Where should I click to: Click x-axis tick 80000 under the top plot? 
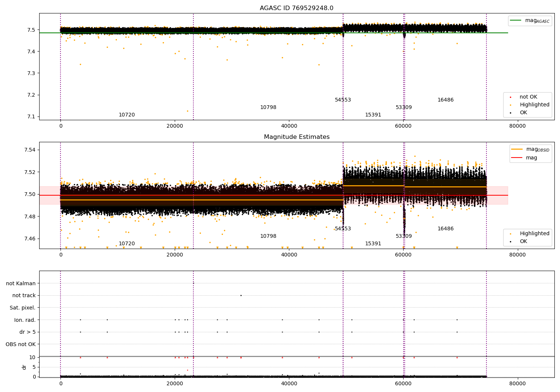tap(517, 126)
